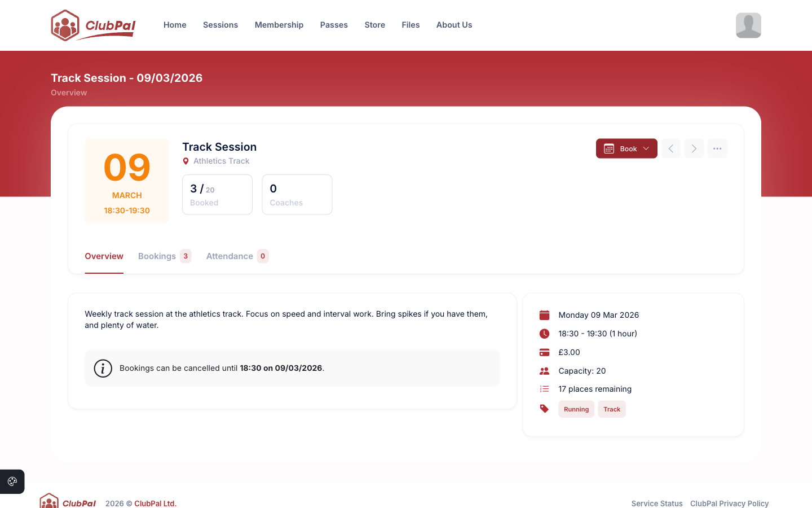Click the clock icon beside the session time
812x508 pixels.
tap(544, 334)
